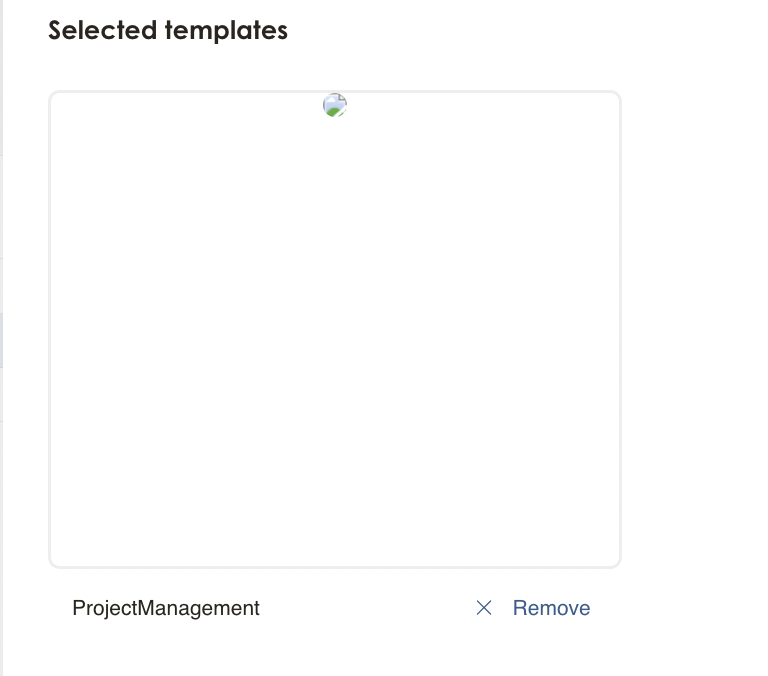Click the broken image placeholder icon
Viewport: 768px width, 676px height.
click(335, 105)
